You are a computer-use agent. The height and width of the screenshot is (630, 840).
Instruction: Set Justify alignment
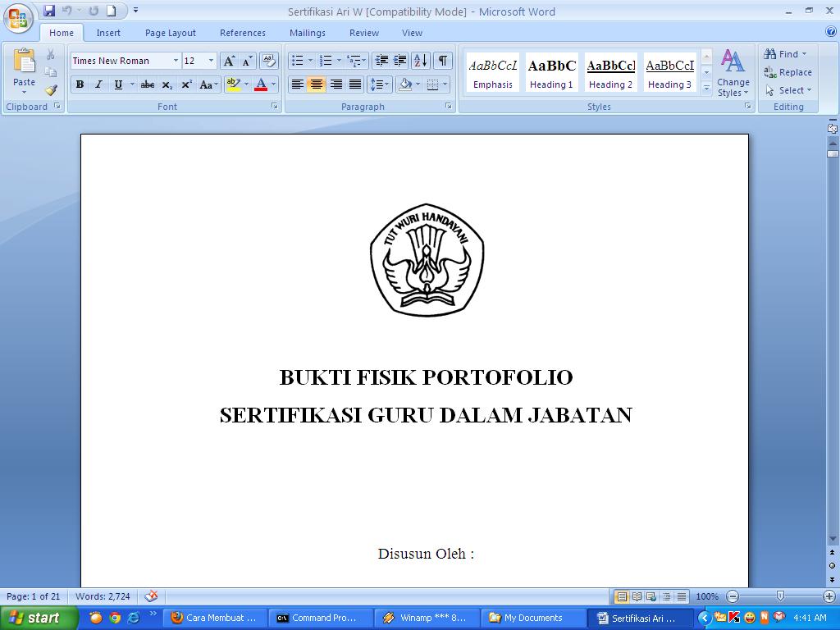(354, 84)
